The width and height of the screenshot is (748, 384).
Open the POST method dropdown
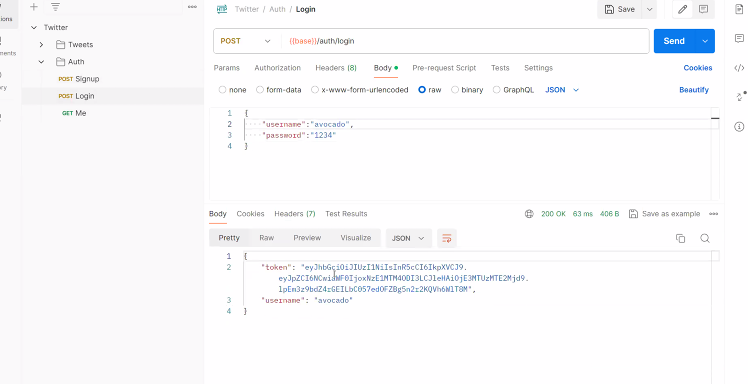245,41
